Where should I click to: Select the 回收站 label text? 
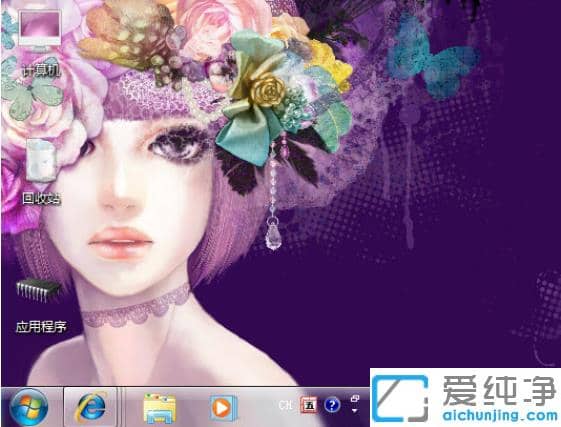point(41,198)
